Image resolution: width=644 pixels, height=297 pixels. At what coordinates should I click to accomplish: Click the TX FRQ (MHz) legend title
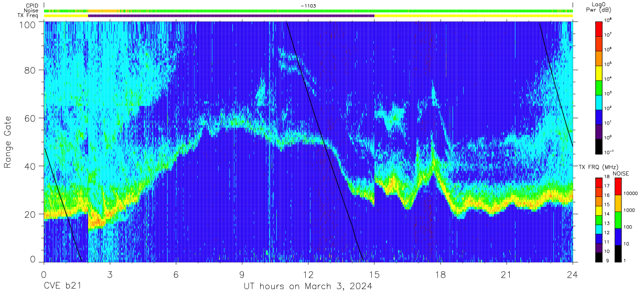coord(598,167)
